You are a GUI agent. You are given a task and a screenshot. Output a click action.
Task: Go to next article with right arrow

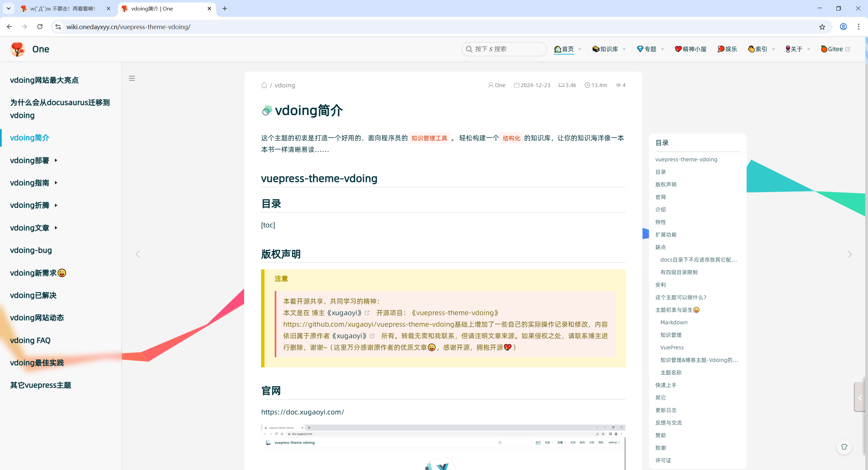850,254
